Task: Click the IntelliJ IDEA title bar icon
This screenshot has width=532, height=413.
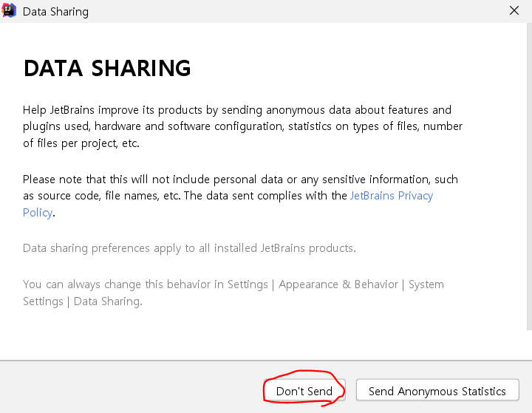Action: click(9, 10)
